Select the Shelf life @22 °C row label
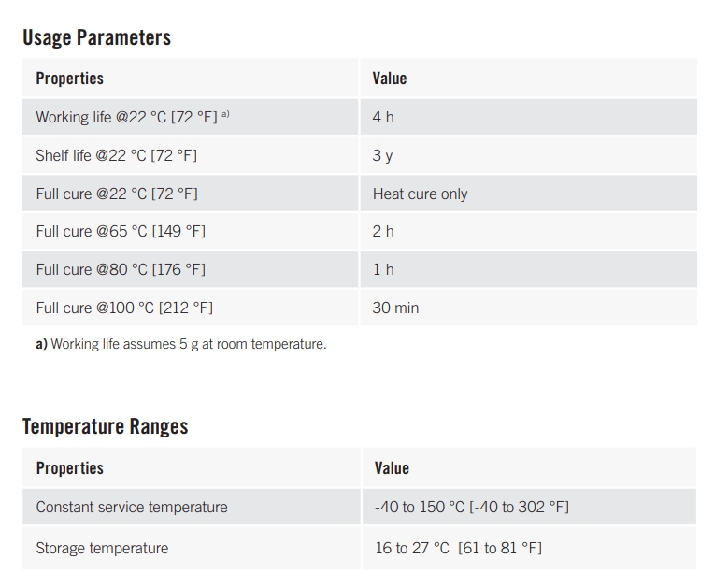This screenshot has height=588, width=714. tap(116, 155)
